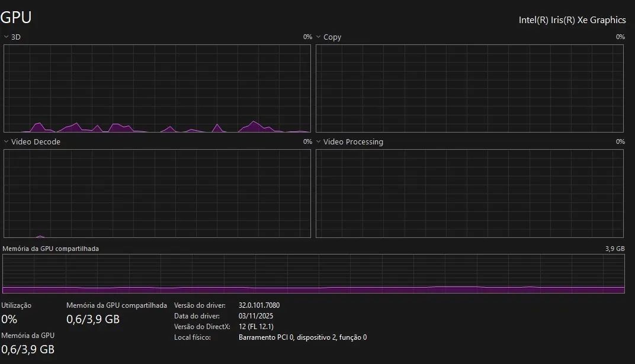635x364 pixels.
Task: Click the 3D usage graph
Action: point(157,89)
